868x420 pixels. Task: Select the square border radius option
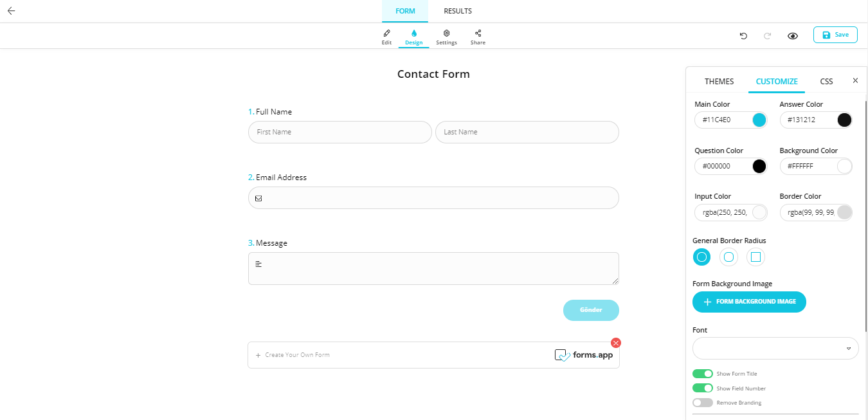tap(755, 257)
